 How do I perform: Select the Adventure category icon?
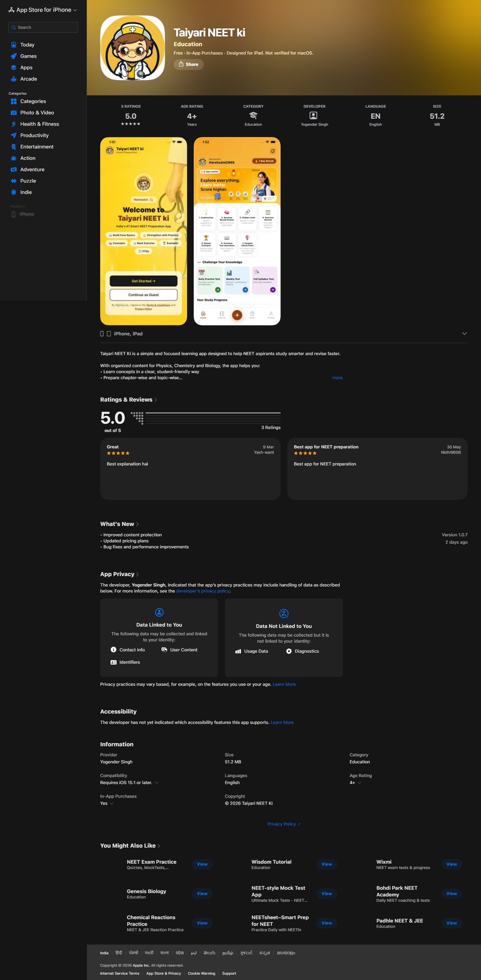click(14, 170)
